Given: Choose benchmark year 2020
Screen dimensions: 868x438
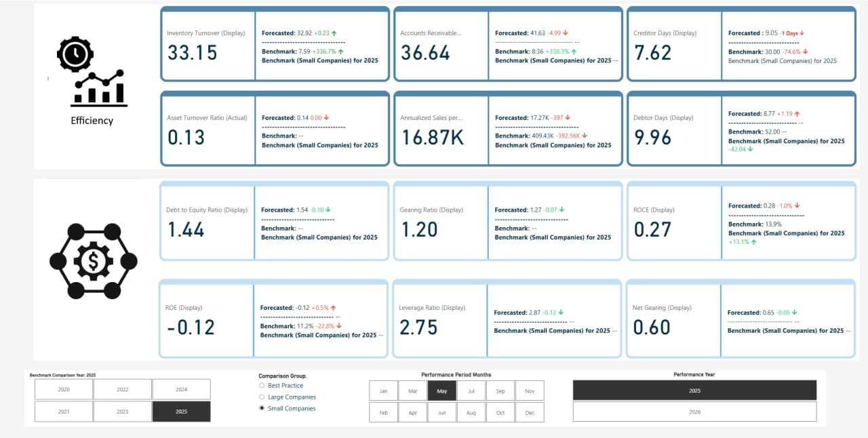Looking at the screenshot, I should tap(64, 389).
